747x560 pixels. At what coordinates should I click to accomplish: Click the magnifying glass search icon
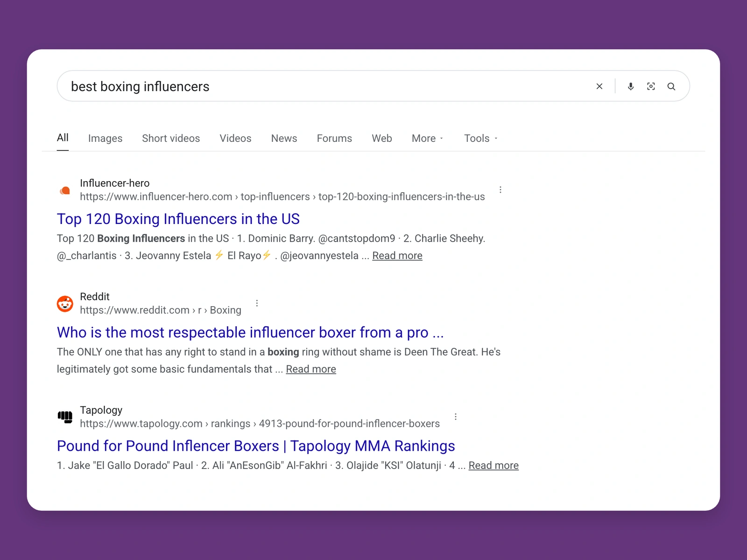pos(671,86)
